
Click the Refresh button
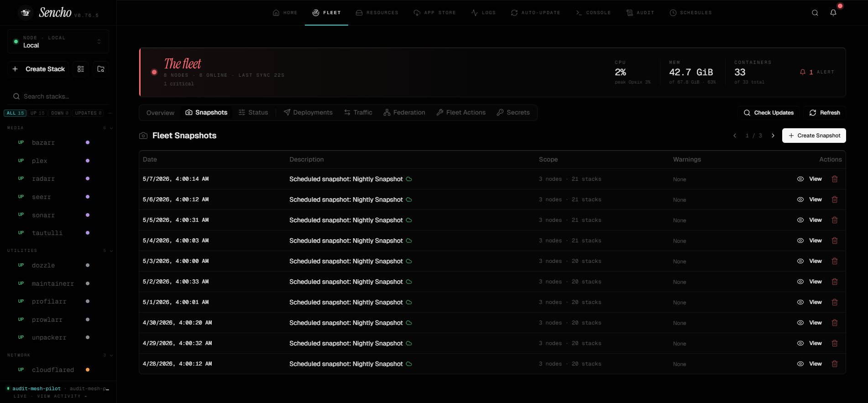[825, 113]
